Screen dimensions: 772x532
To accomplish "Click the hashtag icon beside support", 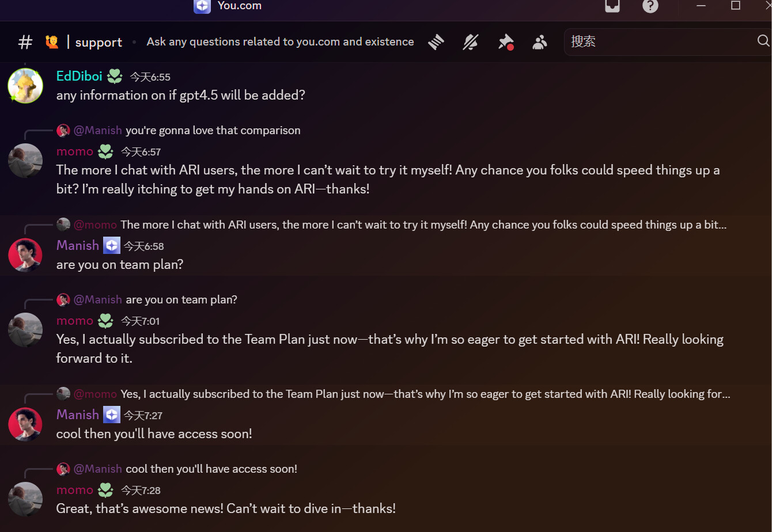I will click(25, 42).
